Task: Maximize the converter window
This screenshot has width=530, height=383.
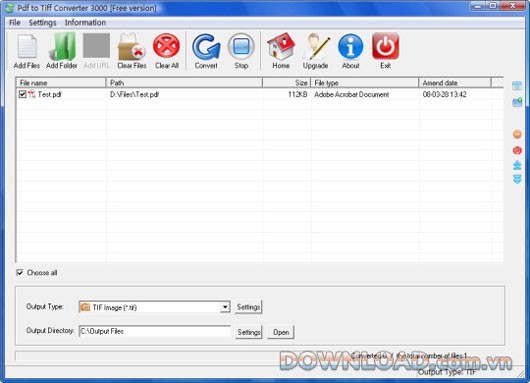Action: coord(493,6)
